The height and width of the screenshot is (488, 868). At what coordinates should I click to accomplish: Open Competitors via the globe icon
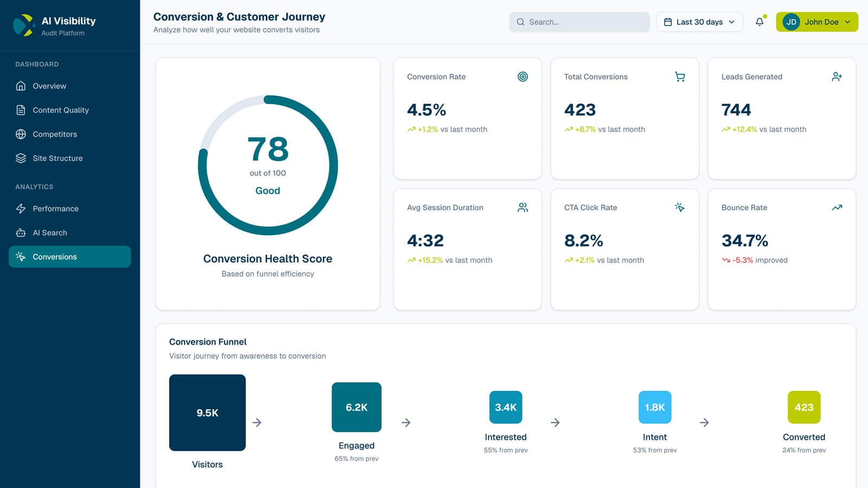pyautogui.click(x=21, y=134)
